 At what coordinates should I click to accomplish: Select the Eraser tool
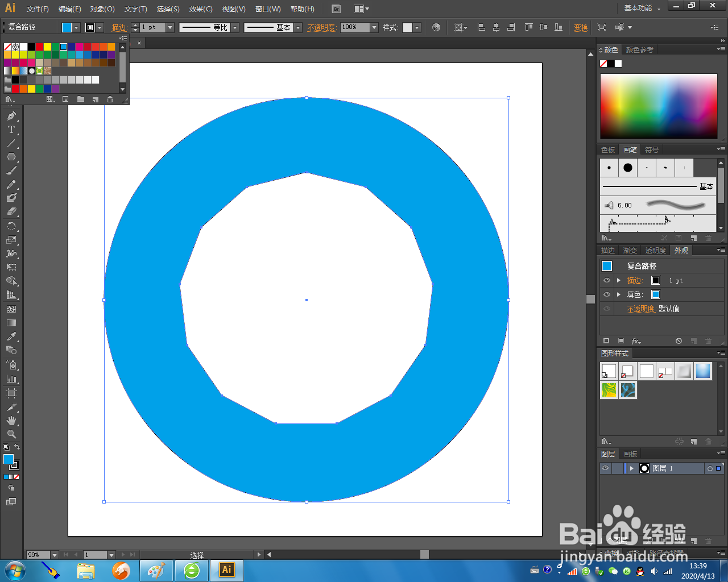tap(11, 211)
